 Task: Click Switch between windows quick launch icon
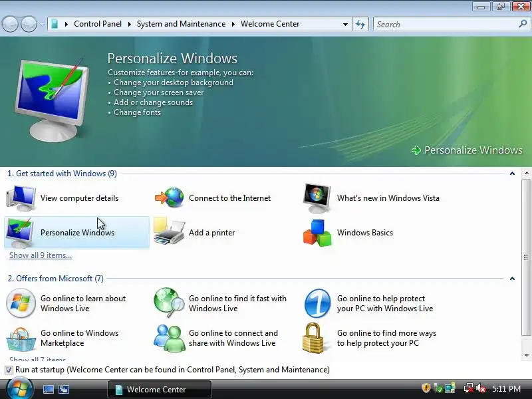[x=64, y=389]
